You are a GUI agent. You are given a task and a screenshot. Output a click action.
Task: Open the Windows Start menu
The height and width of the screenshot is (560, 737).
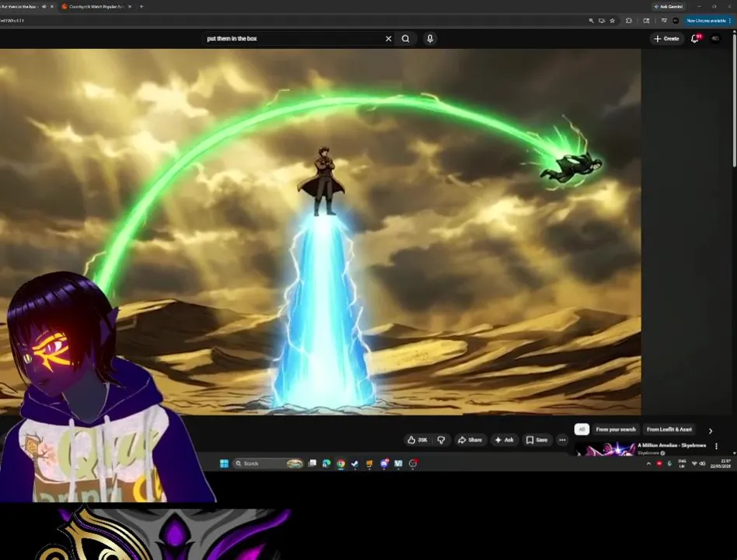[x=224, y=464]
